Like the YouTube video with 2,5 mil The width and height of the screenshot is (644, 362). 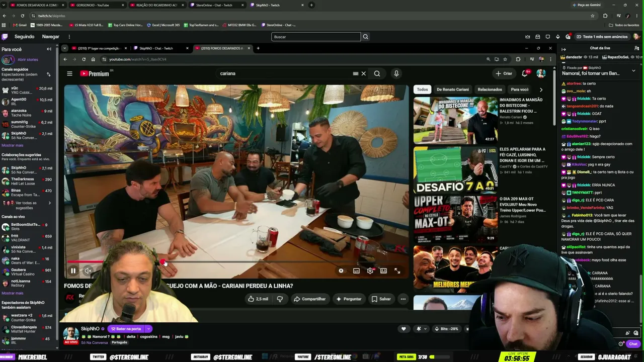[x=258, y=299]
